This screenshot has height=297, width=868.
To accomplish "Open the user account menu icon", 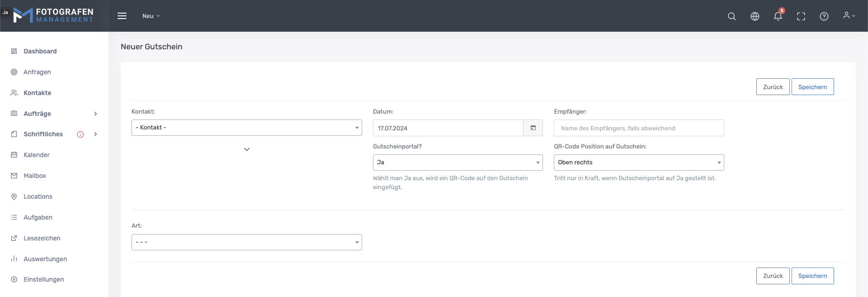I will (849, 16).
